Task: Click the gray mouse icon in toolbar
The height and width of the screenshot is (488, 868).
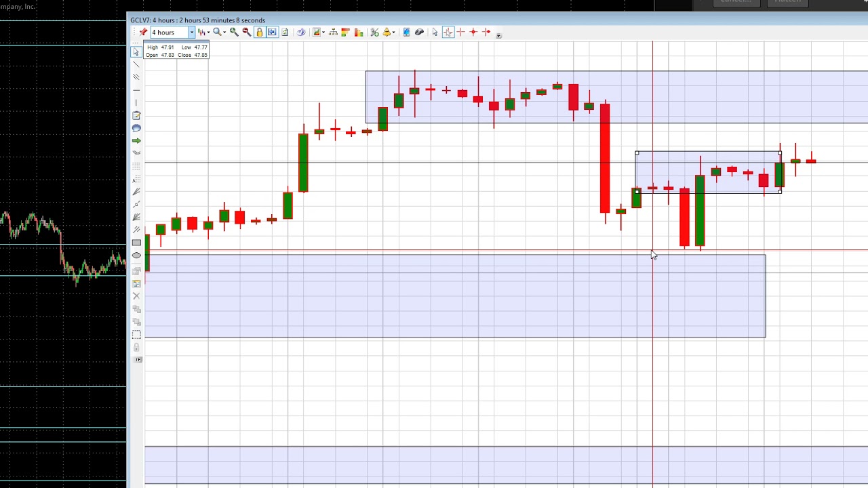Action: click(419, 32)
